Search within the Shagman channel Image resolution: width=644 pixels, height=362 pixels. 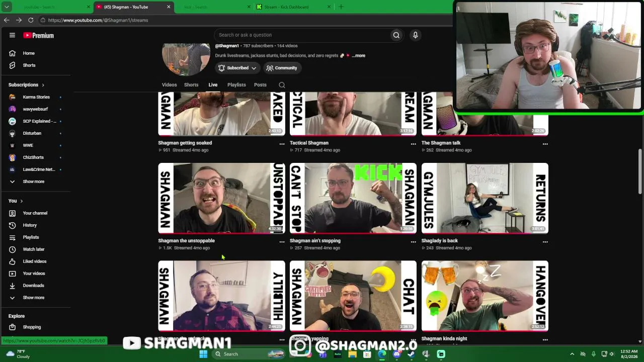click(282, 85)
